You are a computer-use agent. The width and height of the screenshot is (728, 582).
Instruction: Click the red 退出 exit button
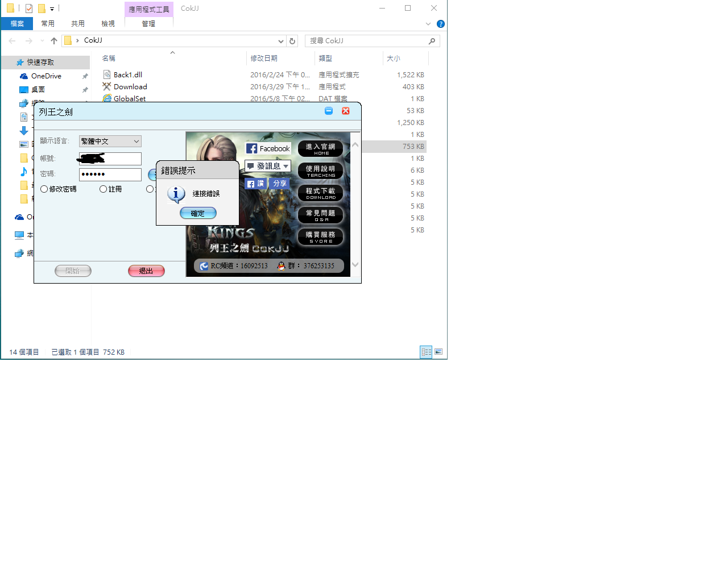[x=146, y=271]
